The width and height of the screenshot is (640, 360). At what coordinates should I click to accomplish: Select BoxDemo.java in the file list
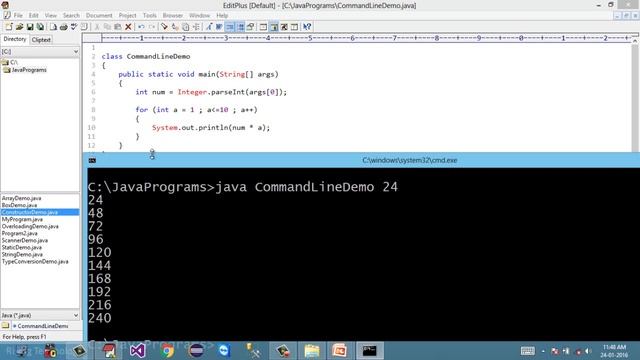click(19, 205)
